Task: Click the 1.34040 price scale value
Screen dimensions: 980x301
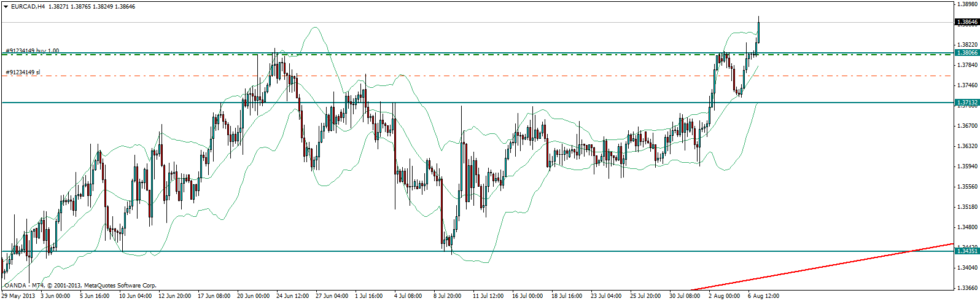Action: (966, 267)
